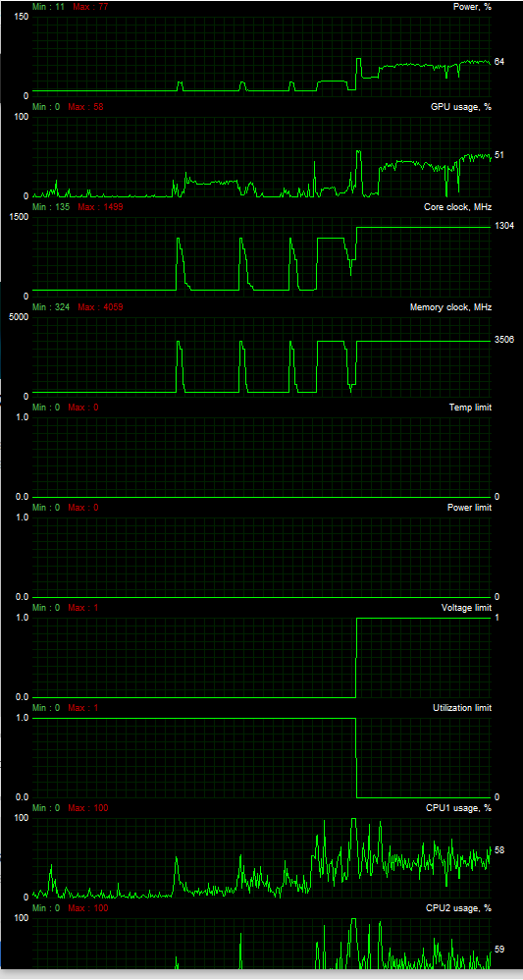Select the 'GPU usage, %' graph label
The image size is (523, 980).
click(x=461, y=107)
